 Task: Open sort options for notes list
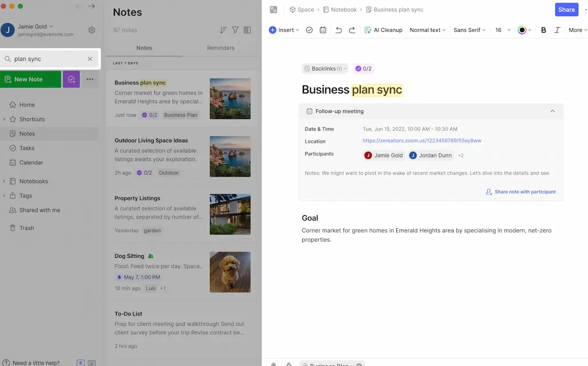coord(223,30)
